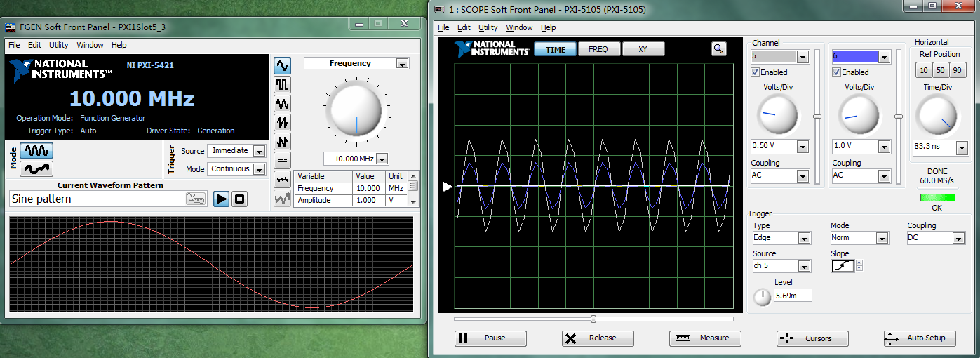Open the channel 6 selector dropdown
The width and height of the screenshot is (980, 358).
(x=884, y=57)
